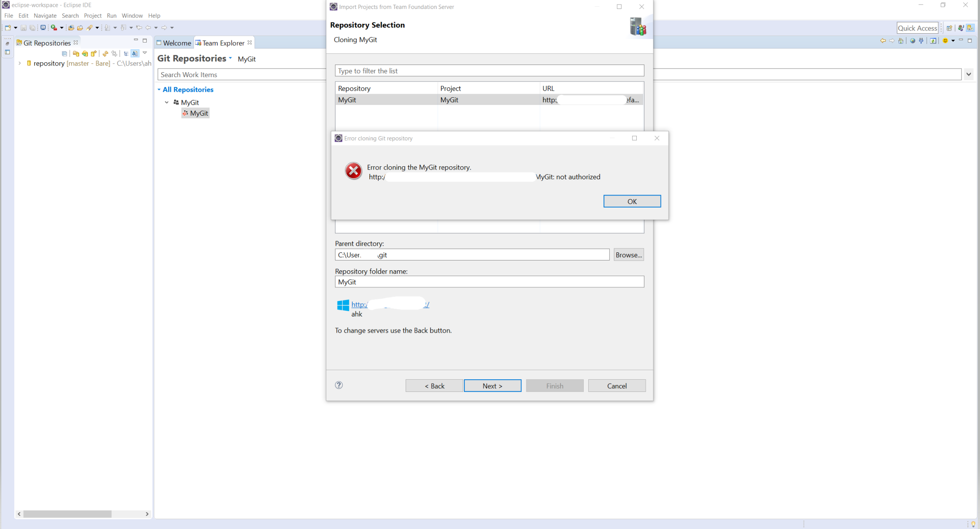The image size is (980, 529).
Task: Click the Back navigation arrow in main toolbar
Action: 148,28
